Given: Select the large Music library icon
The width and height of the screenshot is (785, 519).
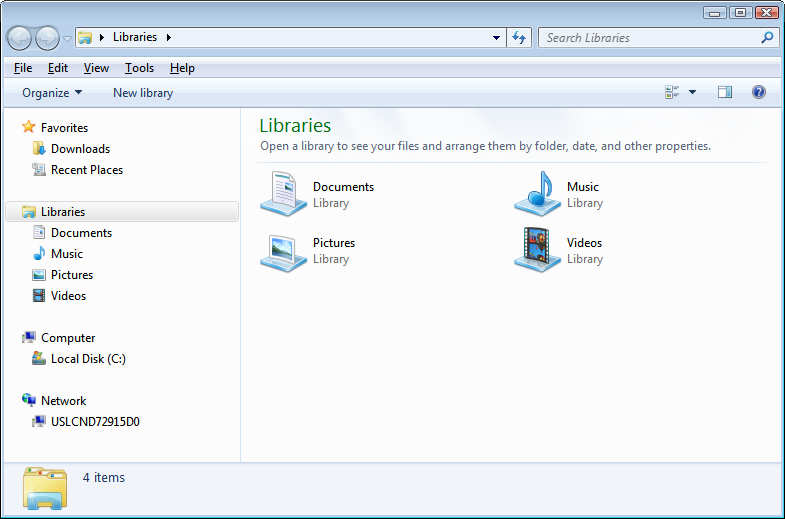Looking at the screenshot, I should click(537, 194).
